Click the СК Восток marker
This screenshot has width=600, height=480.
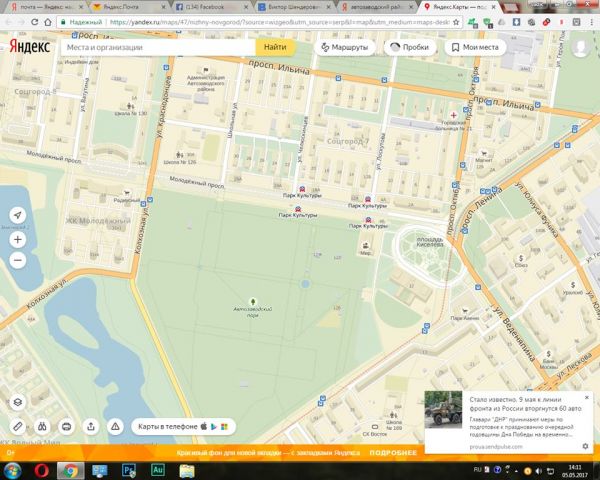[x=375, y=427]
